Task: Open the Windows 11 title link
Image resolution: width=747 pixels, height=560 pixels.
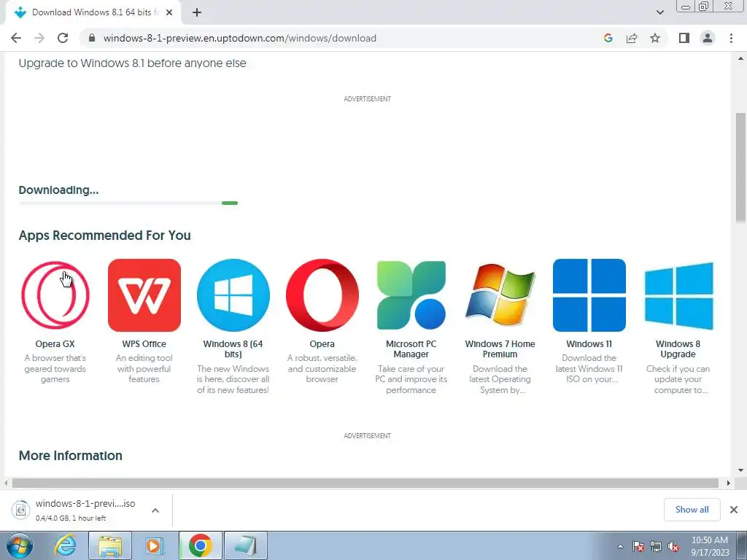Action: tap(589, 344)
